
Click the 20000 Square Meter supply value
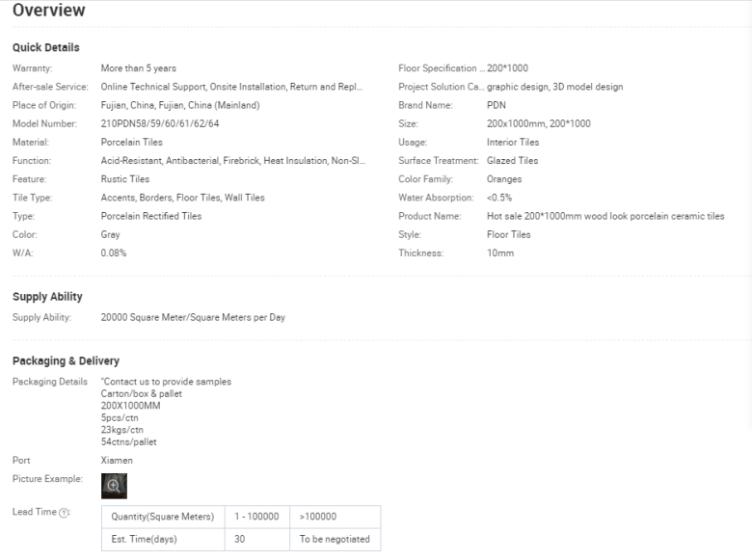click(193, 317)
